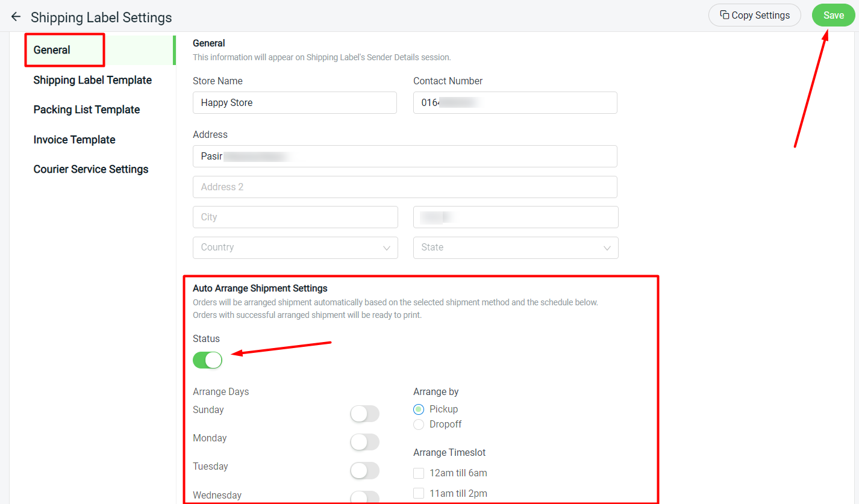Viewport: 859px width, 504px height.
Task: Go to Packing List Template
Action: 87,110
